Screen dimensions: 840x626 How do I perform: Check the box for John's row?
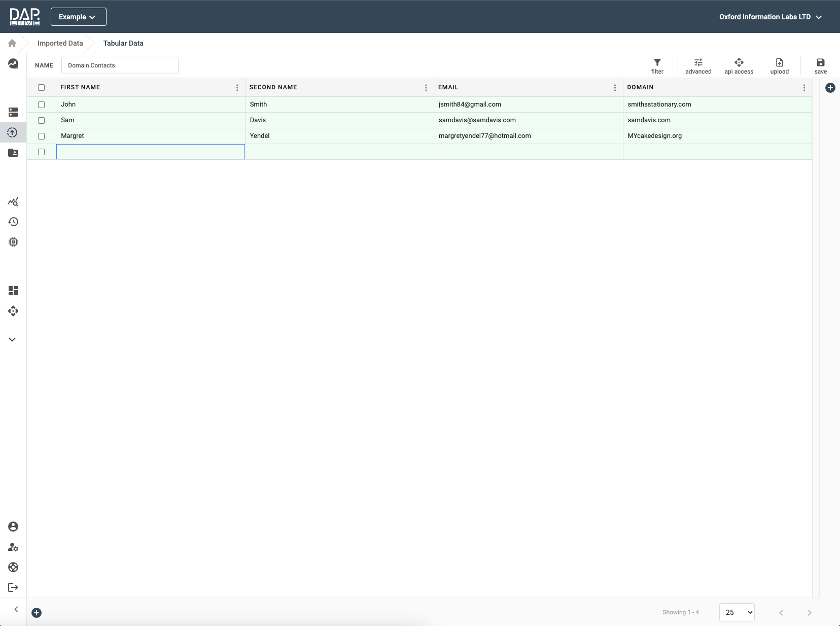coord(42,105)
